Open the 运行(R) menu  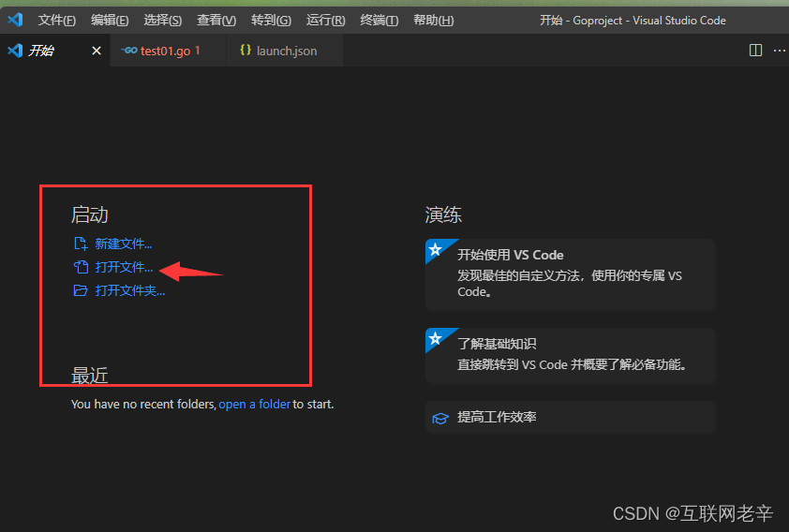325,20
